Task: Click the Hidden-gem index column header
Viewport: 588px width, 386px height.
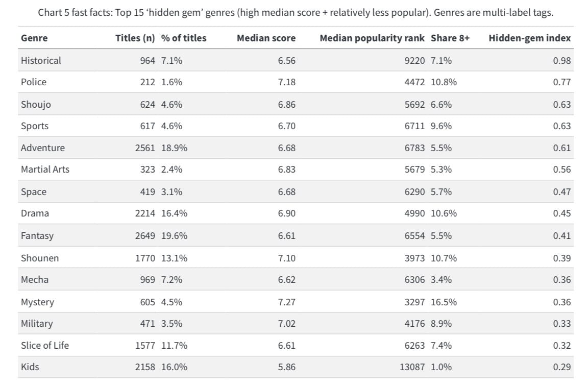Action: click(529, 38)
